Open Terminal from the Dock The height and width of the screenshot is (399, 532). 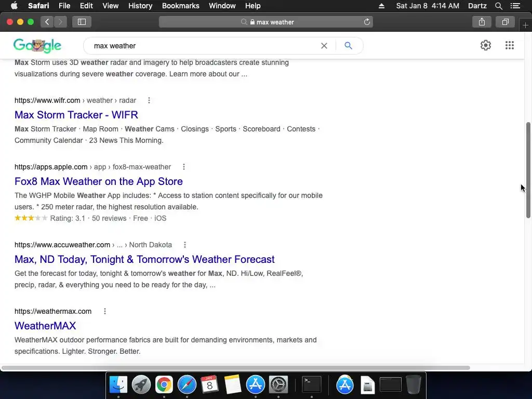pos(312,385)
